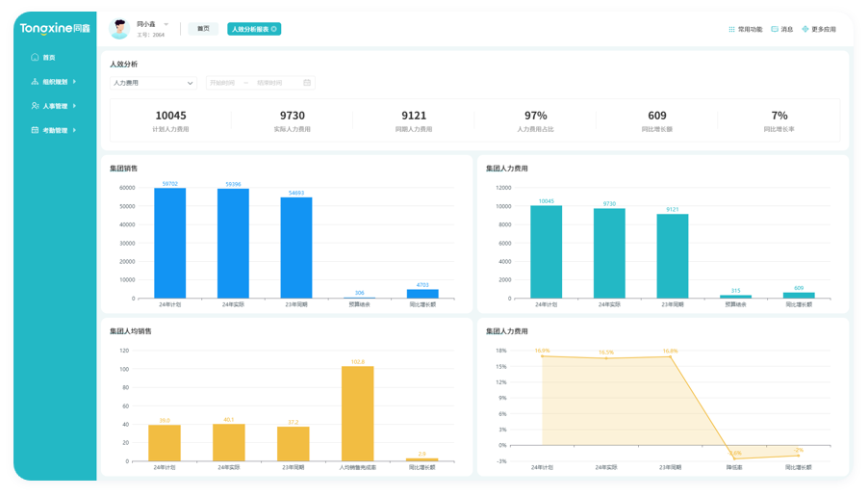Screen dimensions: 868x497
Task: Switch to the 首页 tab
Action: coord(203,29)
